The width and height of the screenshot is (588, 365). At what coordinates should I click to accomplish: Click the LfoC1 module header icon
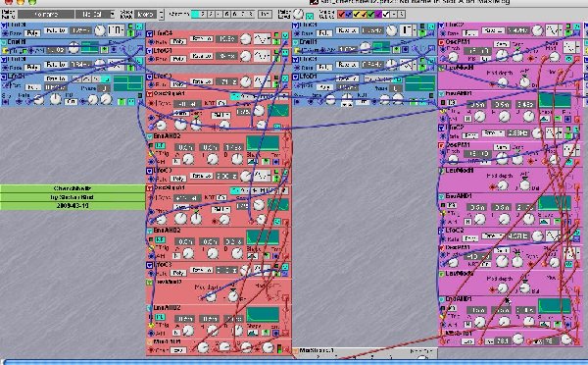click(x=150, y=51)
